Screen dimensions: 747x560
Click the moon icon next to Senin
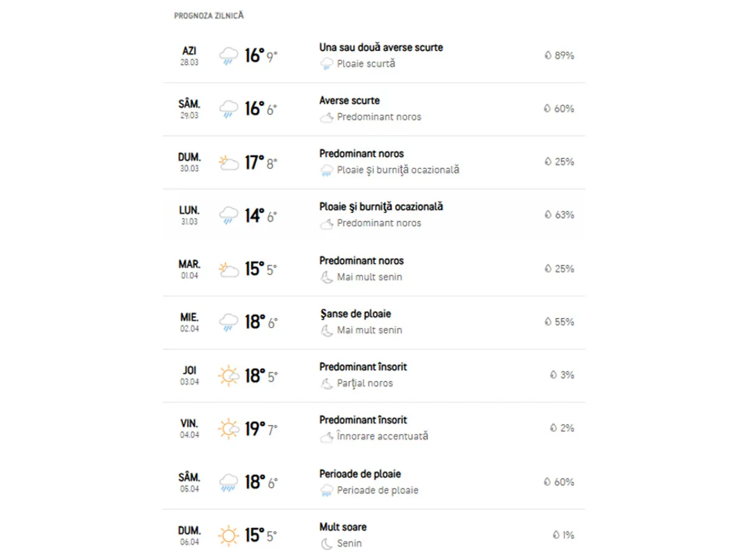point(326,544)
